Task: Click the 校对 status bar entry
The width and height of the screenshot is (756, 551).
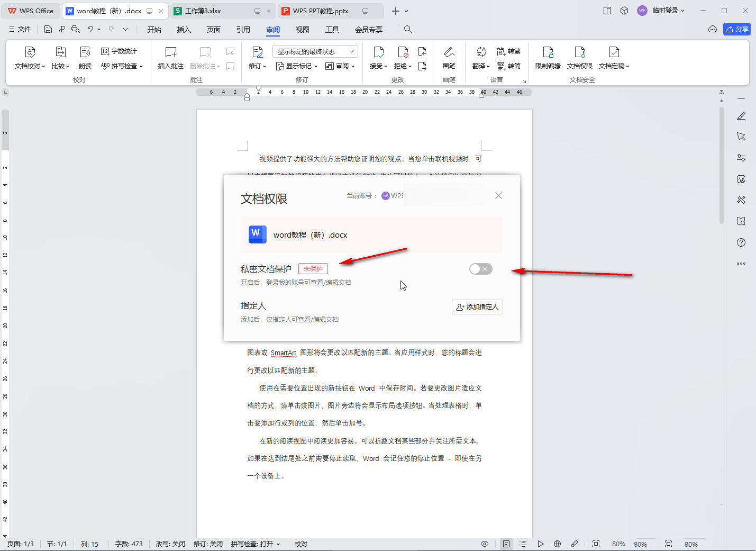Action: tap(301, 544)
